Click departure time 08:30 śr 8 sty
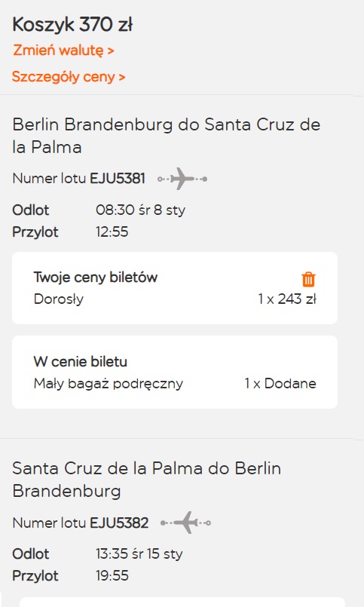 (x=141, y=210)
